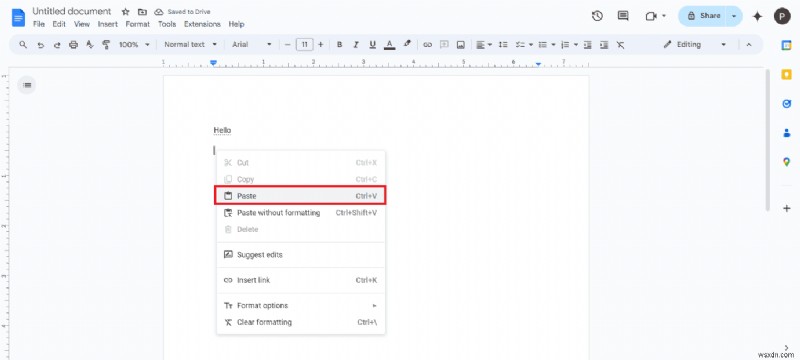The image size is (800, 360).
Task: Open the text alignment dropdown
Action: [x=484, y=45]
